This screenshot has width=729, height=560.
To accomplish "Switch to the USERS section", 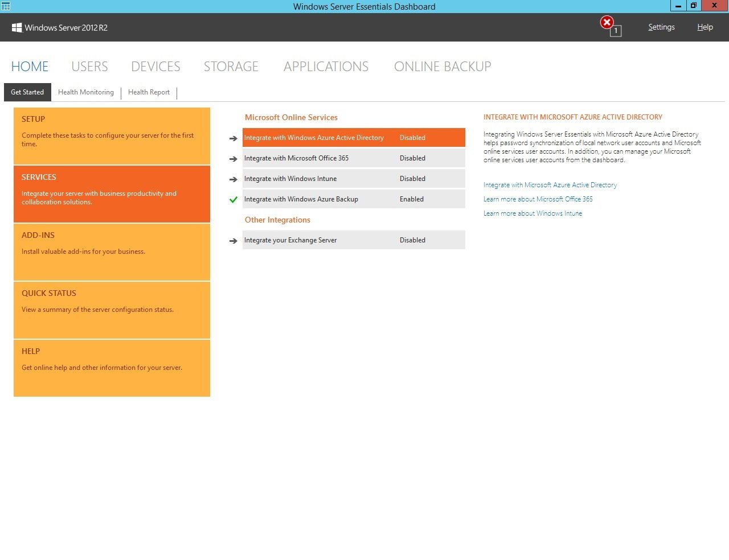I will (x=89, y=67).
